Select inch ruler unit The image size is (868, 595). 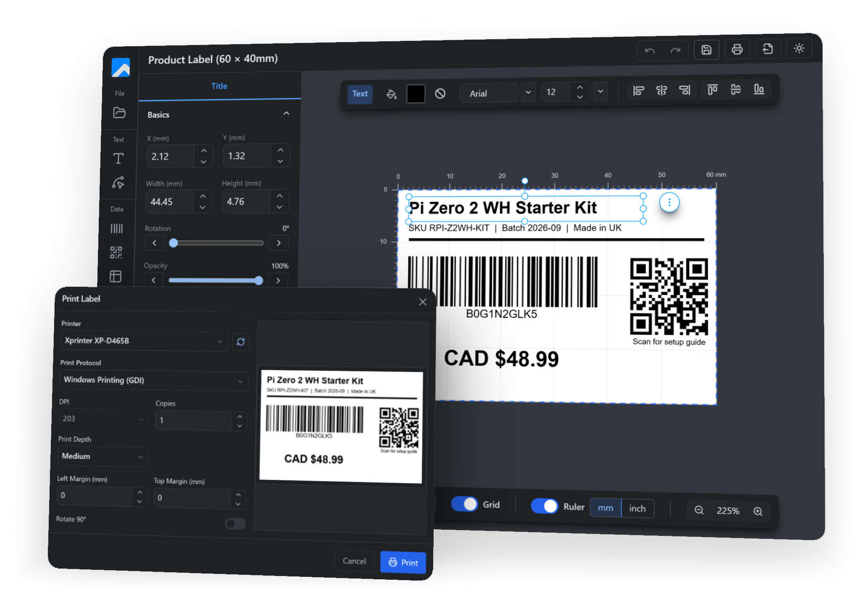tap(637, 509)
